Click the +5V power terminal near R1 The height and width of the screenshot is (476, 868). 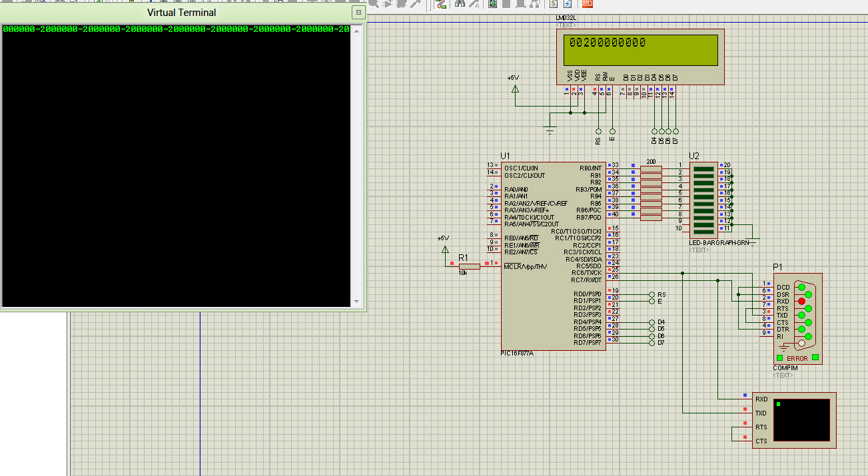[x=444, y=249]
